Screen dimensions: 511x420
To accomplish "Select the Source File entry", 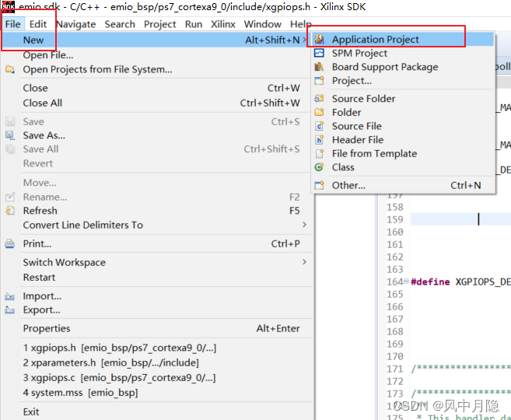I will coord(403,126).
